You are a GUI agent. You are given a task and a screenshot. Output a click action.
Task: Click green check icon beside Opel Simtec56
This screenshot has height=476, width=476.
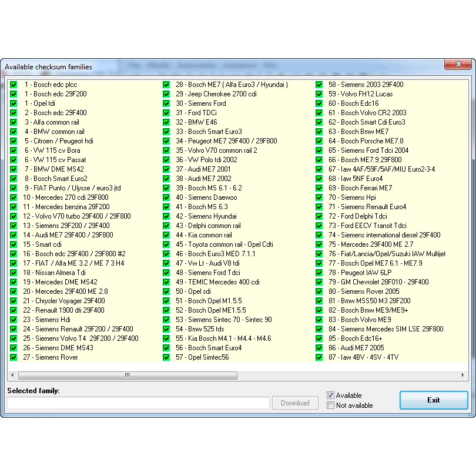click(166, 357)
